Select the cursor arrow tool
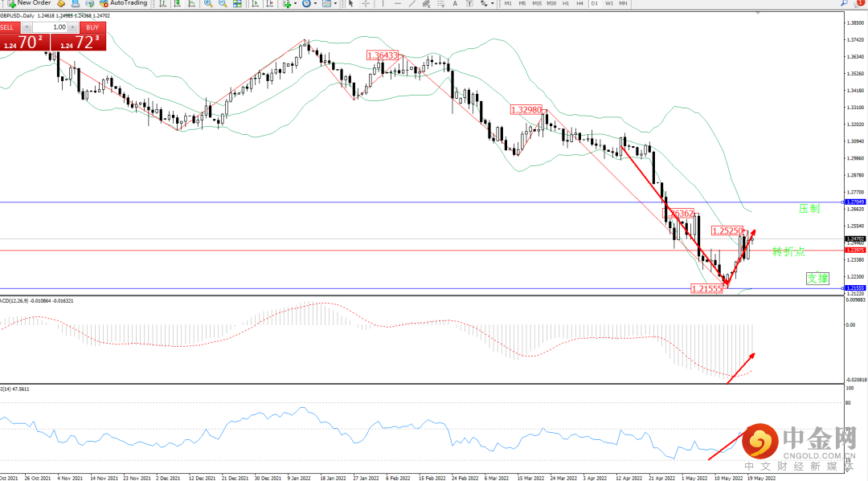 351,3
